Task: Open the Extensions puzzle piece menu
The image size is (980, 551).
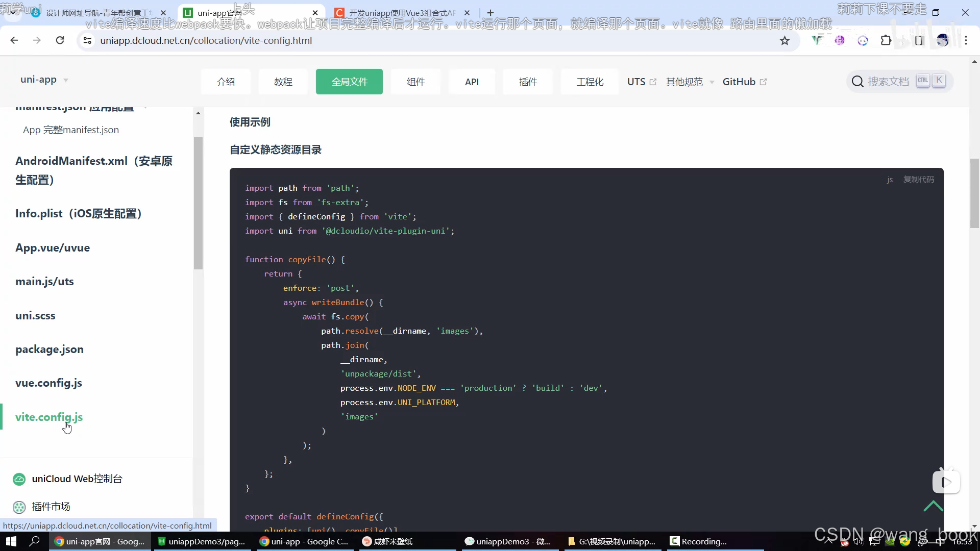Action: pyautogui.click(x=886, y=40)
